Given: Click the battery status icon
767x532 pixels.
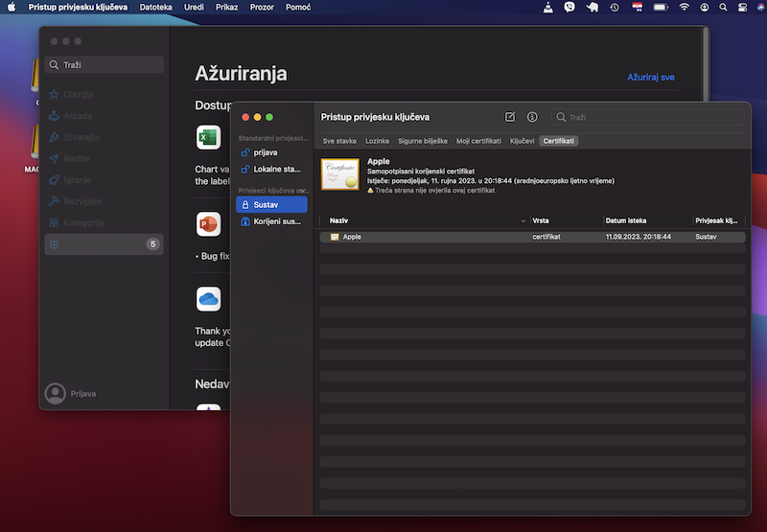Looking at the screenshot, I should point(661,7).
